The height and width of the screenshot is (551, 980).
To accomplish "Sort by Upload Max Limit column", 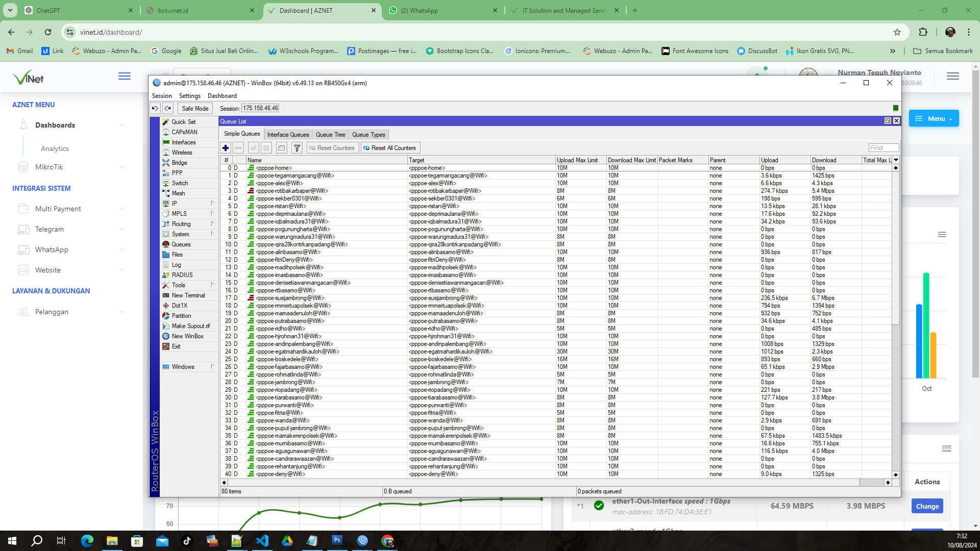I will click(580, 160).
